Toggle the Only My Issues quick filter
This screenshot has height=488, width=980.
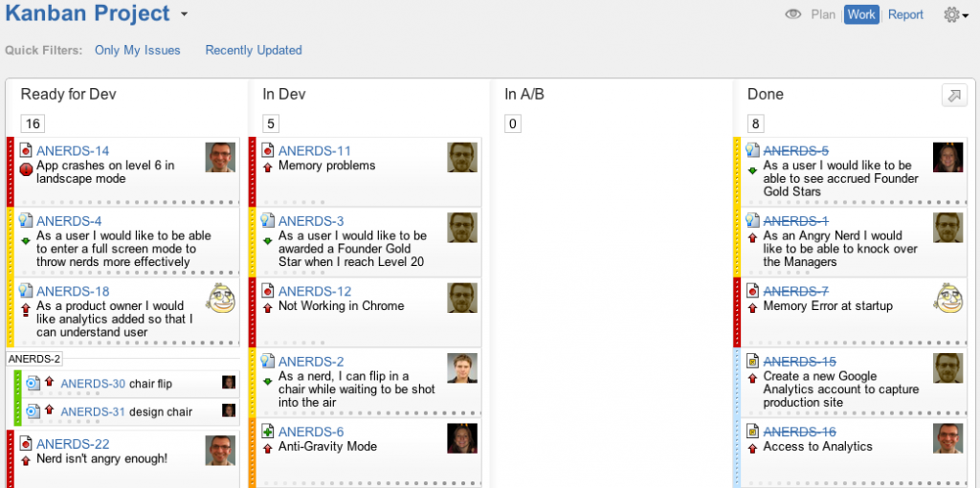[x=138, y=50]
